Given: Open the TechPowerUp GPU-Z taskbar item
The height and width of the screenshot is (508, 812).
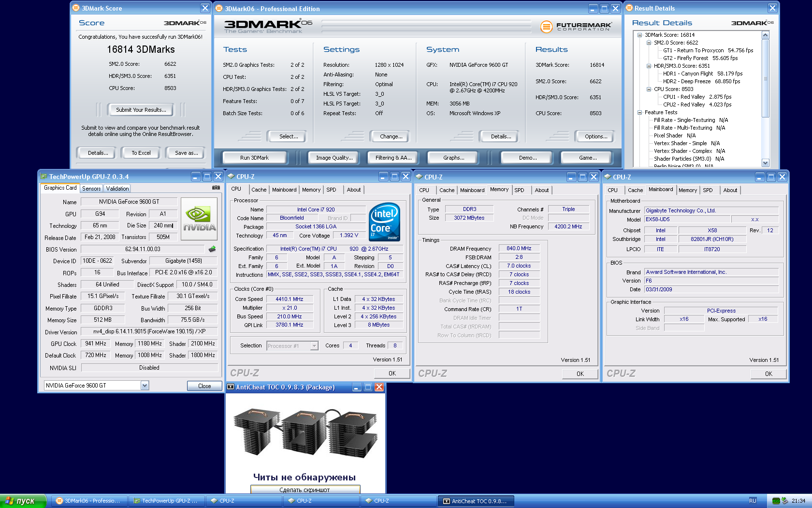Looking at the screenshot, I should coord(167,501).
